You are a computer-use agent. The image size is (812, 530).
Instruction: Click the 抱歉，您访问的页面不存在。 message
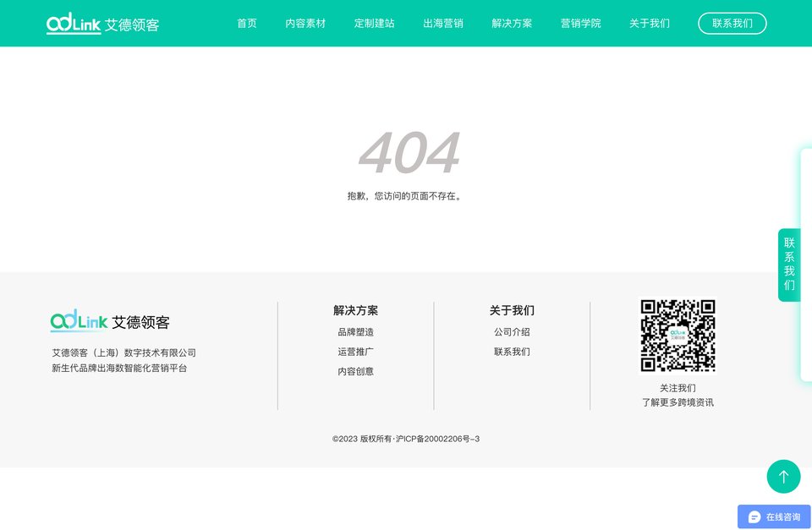pyautogui.click(x=404, y=195)
